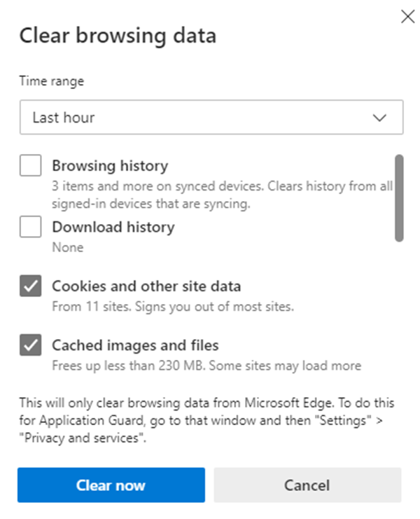Click the Clear browsing data heading
This screenshot has height=519, width=420.
tap(118, 36)
